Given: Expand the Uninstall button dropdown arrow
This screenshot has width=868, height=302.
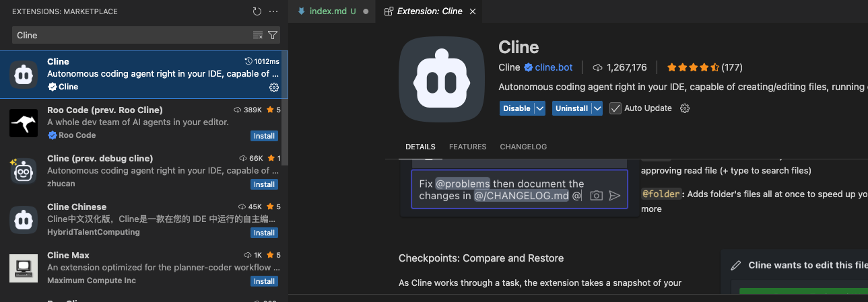Looking at the screenshot, I should pyautogui.click(x=597, y=108).
